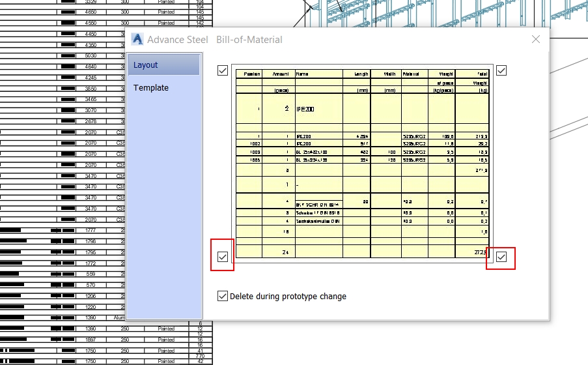The image size is (588, 365).
Task: Click the 1777 cell in the drawing table
Action: tap(91, 230)
